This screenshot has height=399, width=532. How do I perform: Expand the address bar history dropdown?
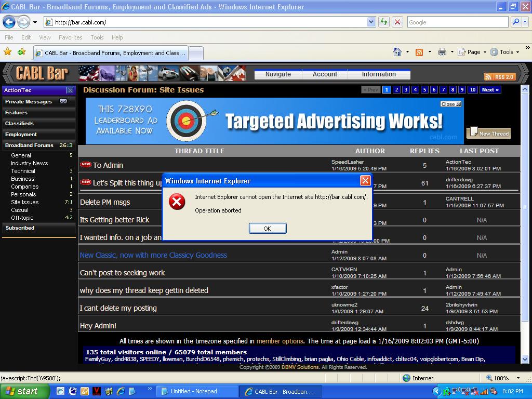371,22
